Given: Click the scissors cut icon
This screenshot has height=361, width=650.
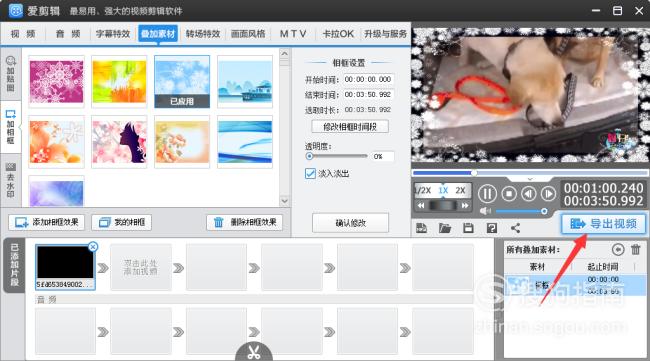Looking at the screenshot, I should pyautogui.click(x=254, y=352).
